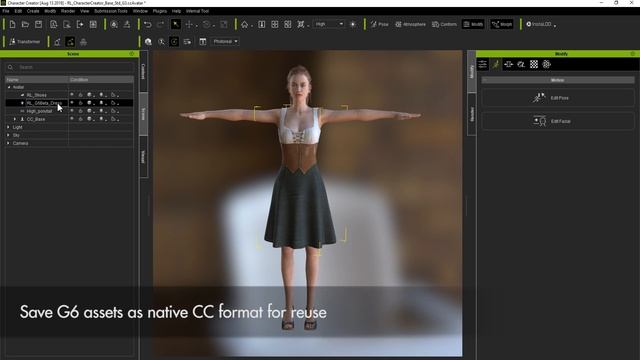Choose the Scale tool icon
Screen dimensions: 640x360
coord(224,24)
